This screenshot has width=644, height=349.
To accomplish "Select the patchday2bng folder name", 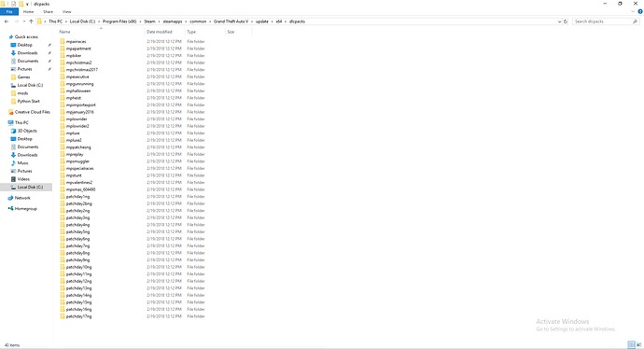I will click(x=78, y=203).
